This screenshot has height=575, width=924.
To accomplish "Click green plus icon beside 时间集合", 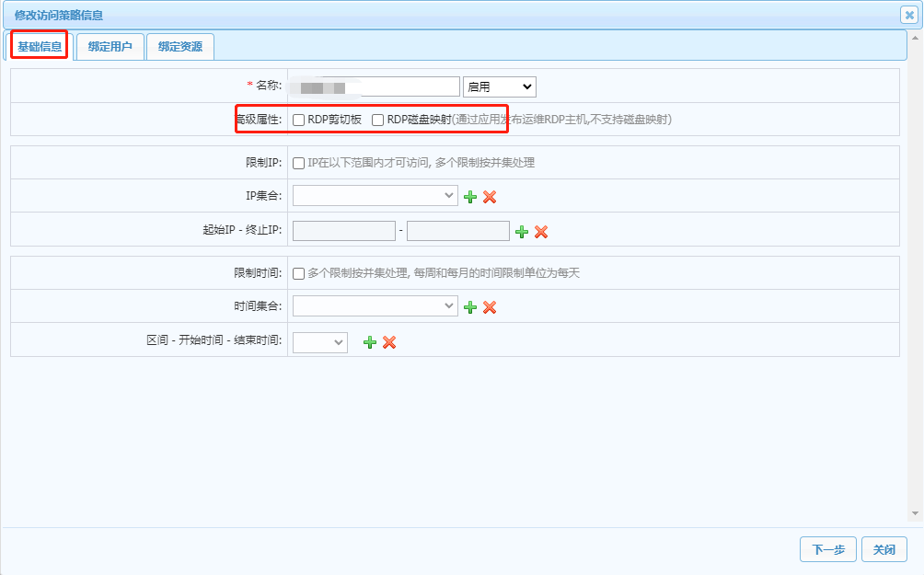I will (470, 307).
